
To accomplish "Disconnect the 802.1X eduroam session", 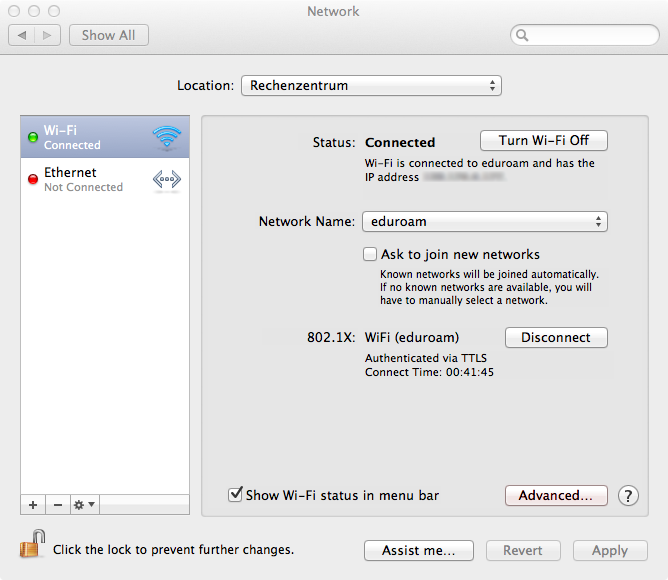I will pos(556,338).
